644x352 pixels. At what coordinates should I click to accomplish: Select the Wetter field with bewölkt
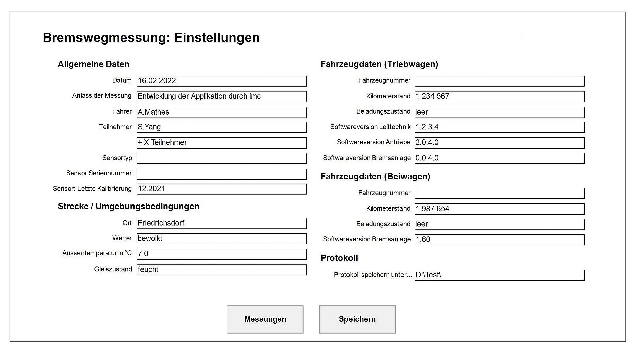(221, 238)
